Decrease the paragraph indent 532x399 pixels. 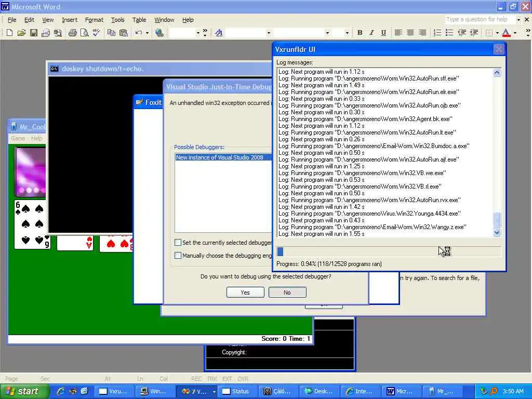pyautogui.click(x=462, y=33)
